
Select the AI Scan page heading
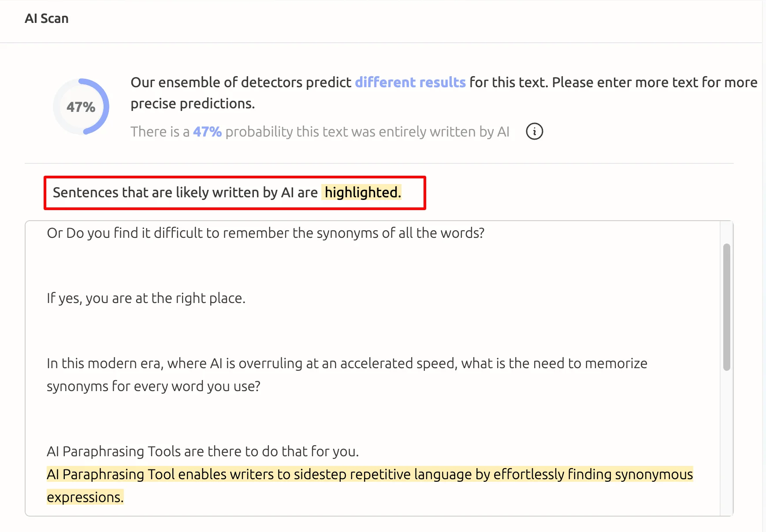point(47,18)
